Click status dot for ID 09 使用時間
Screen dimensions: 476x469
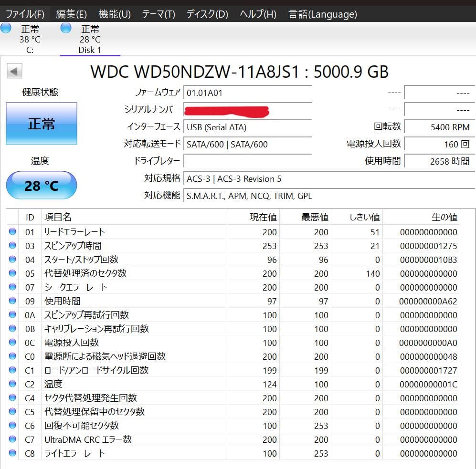tap(12, 301)
